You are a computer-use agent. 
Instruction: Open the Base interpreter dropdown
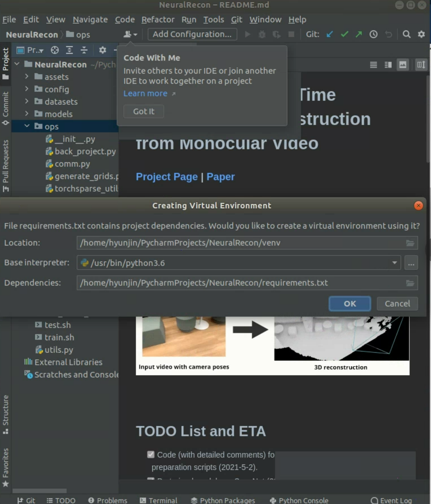point(394,263)
